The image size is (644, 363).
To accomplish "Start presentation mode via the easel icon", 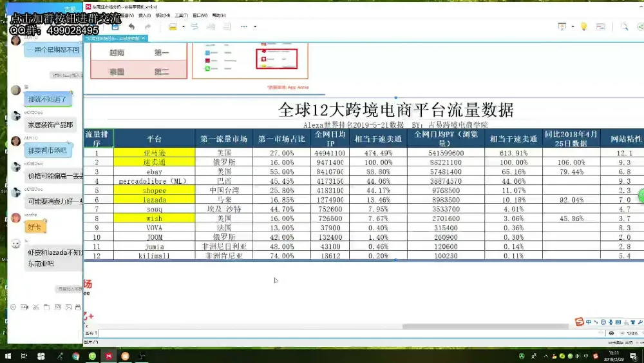I will (562, 26).
